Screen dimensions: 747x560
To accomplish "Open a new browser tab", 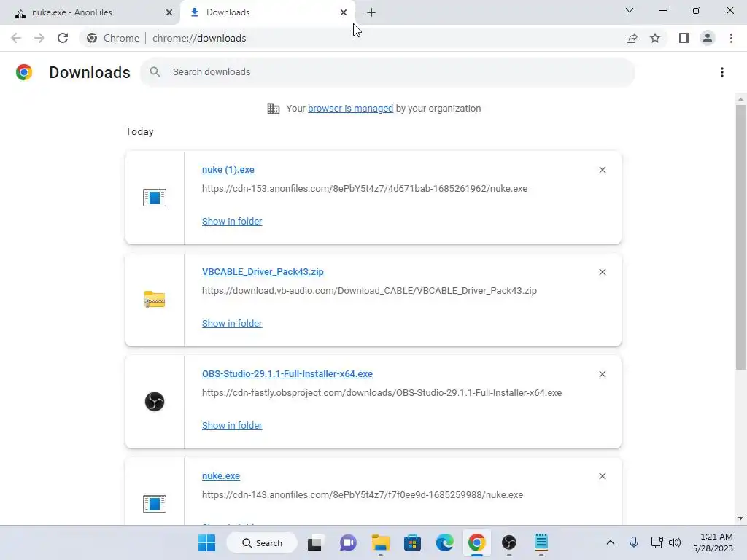I will (371, 12).
